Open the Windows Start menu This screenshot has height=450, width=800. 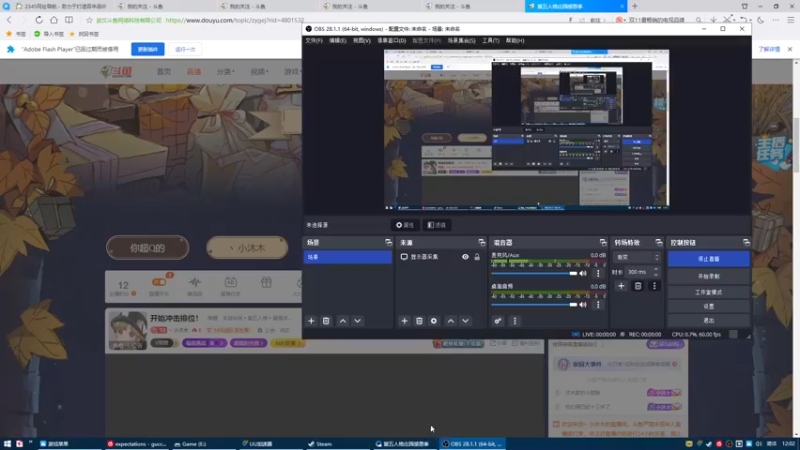click(x=7, y=444)
